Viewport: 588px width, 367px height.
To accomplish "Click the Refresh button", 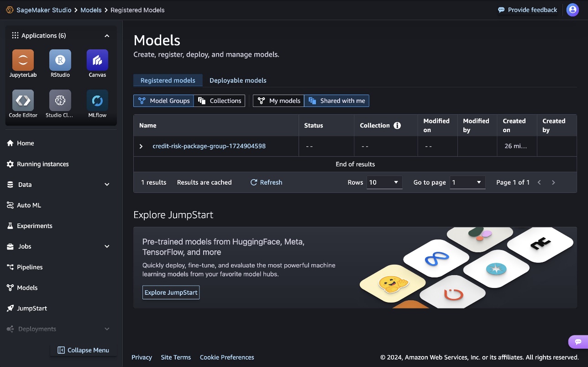I will pyautogui.click(x=266, y=182).
